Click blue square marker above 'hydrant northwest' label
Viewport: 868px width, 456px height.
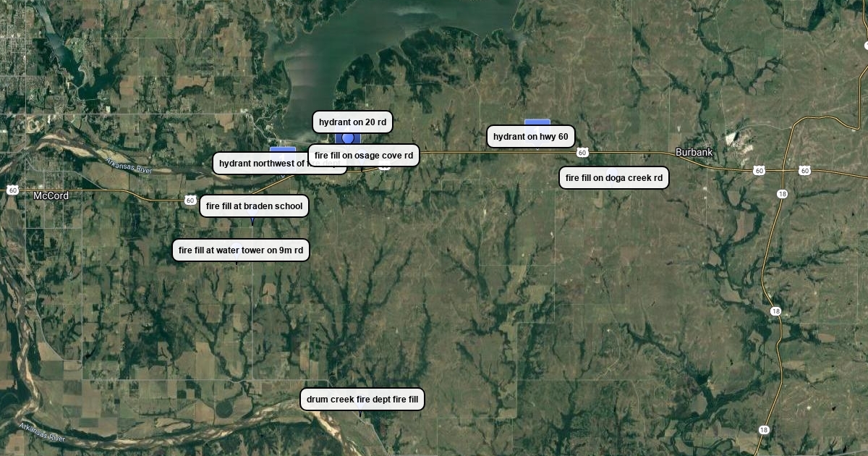283,150
